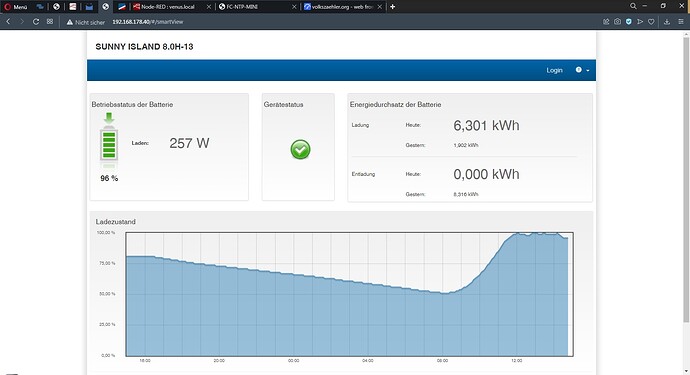
Task: Click the green battery charge icon
Action: (x=109, y=141)
